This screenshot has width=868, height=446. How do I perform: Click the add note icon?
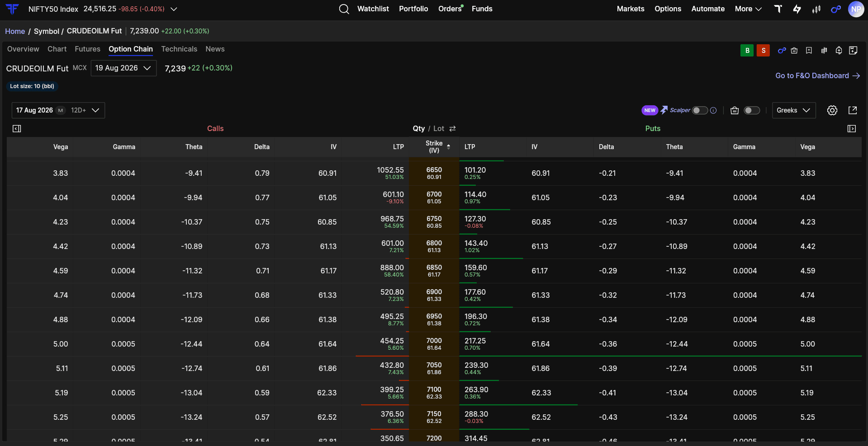tap(853, 51)
